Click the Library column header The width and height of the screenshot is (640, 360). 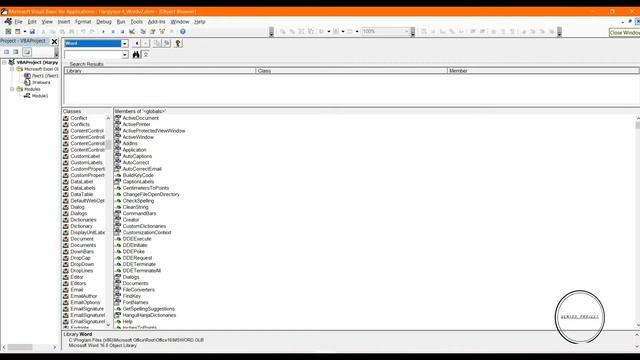tap(160, 71)
